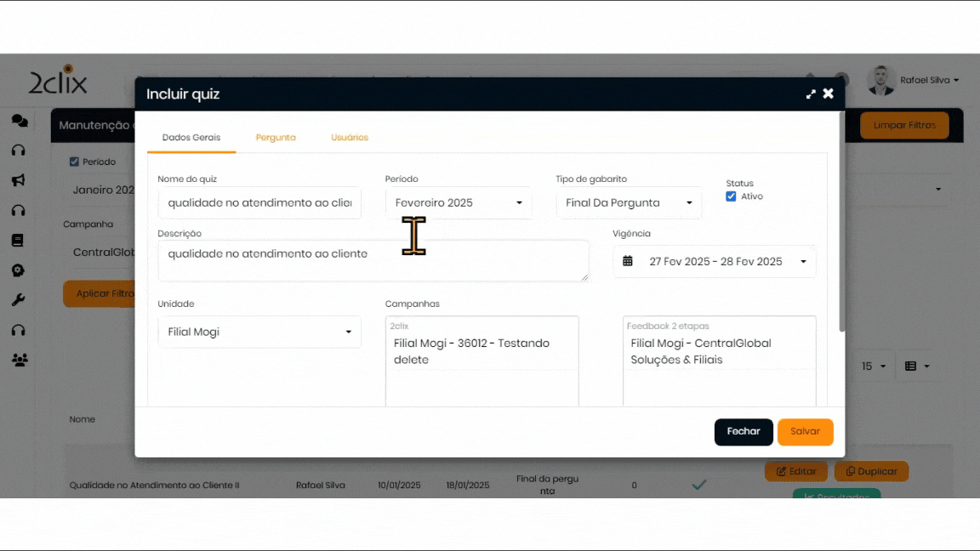Expand the Tipo de gabarito dropdown
Screen dimensions: 980x551
click(629, 203)
